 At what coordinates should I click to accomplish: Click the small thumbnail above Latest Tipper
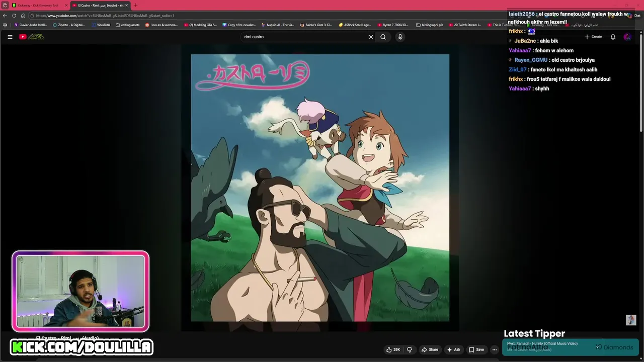coord(631,320)
